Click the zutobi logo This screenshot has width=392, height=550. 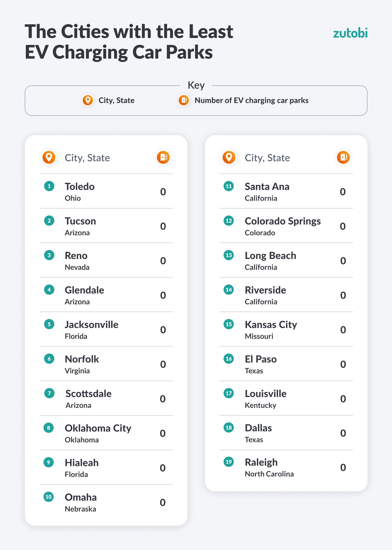pyautogui.click(x=350, y=33)
